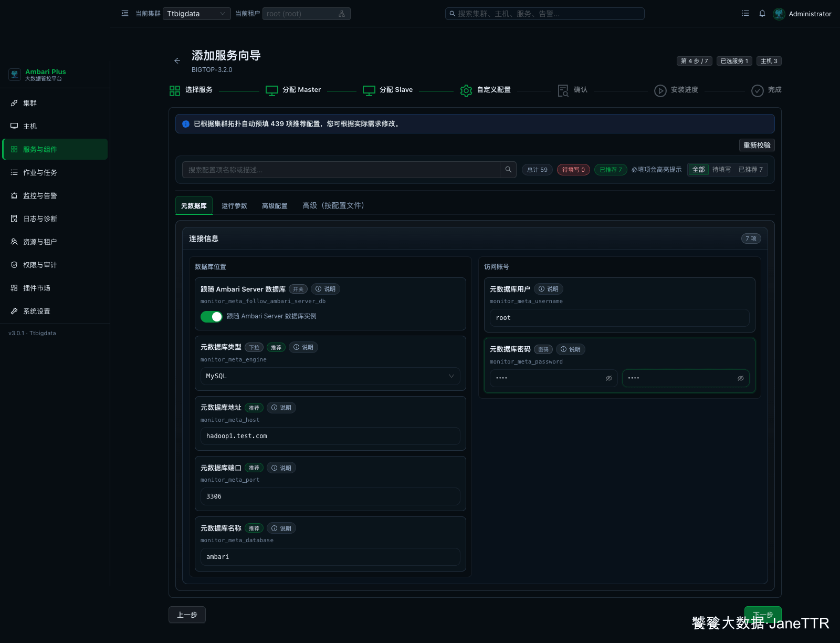Click the 日志与诊断 sidebar icon

tap(14, 219)
